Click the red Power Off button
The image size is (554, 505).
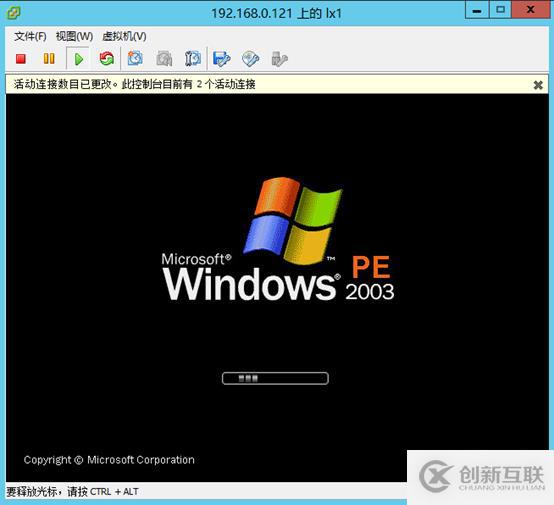click(21, 59)
